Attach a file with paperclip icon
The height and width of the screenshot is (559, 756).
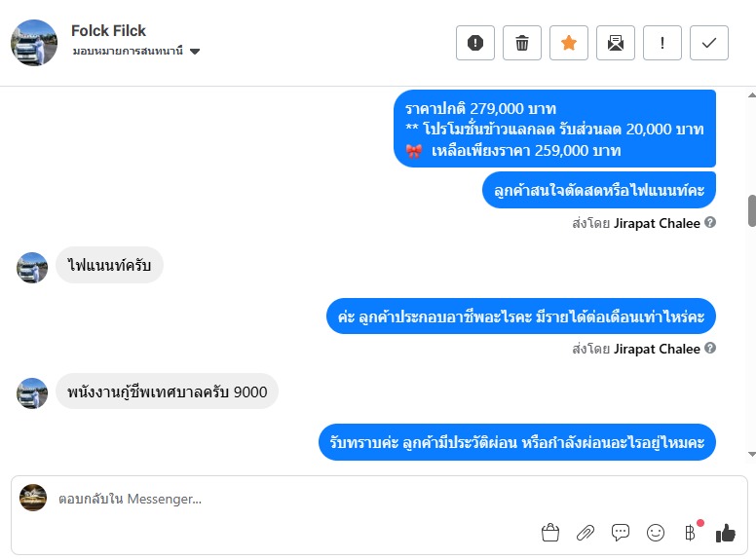coord(586,533)
